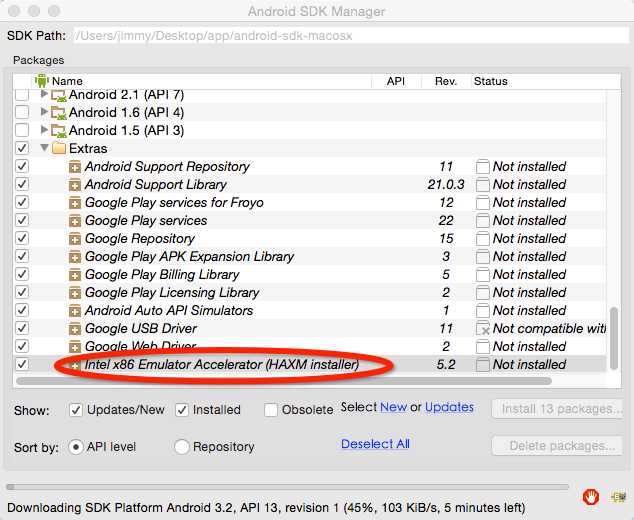Image resolution: width=634 pixels, height=520 pixels.
Task: Select sort by API level radio button
Action: point(76,447)
